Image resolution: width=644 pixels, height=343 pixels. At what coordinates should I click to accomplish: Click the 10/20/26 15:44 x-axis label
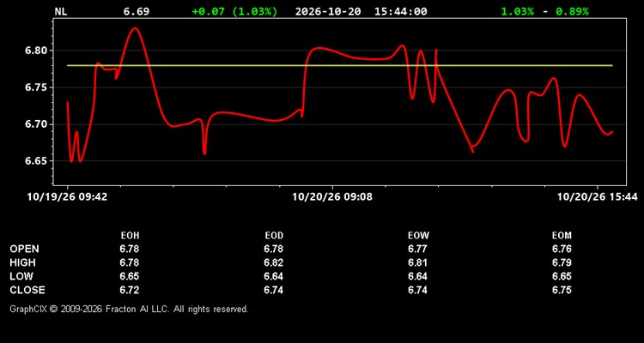(x=597, y=197)
